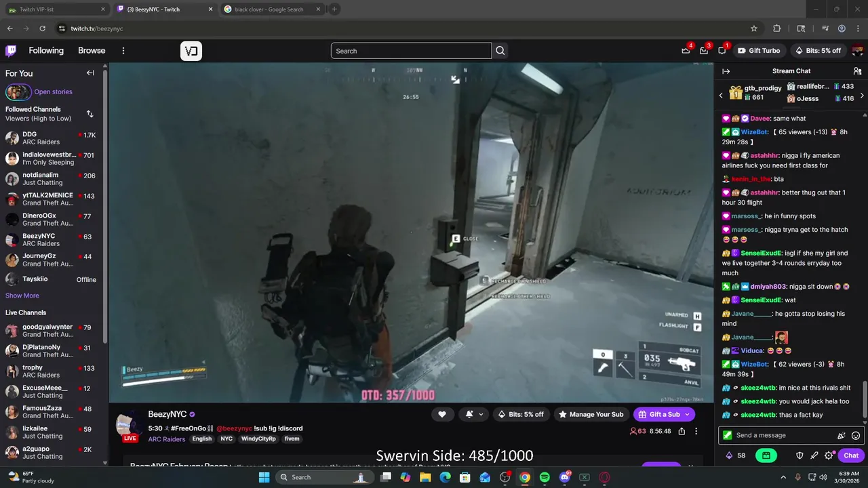Open Prime loot crown icon

686,51
